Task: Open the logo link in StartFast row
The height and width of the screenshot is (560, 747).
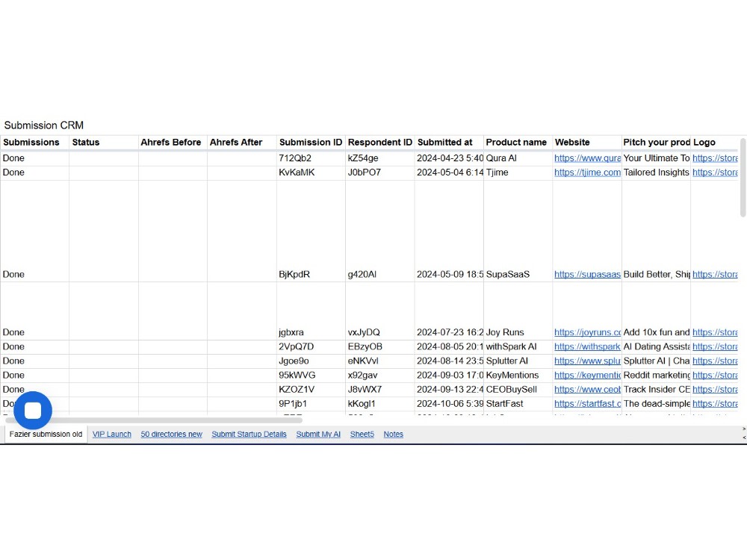Action: pyautogui.click(x=715, y=404)
